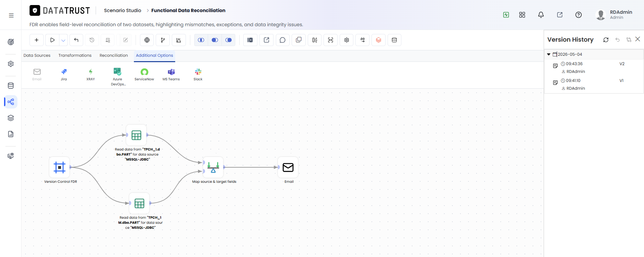Image resolution: width=644 pixels, height=257 pixels.
Task: Open the report icon in left sidebar
Action: (11, 134)
